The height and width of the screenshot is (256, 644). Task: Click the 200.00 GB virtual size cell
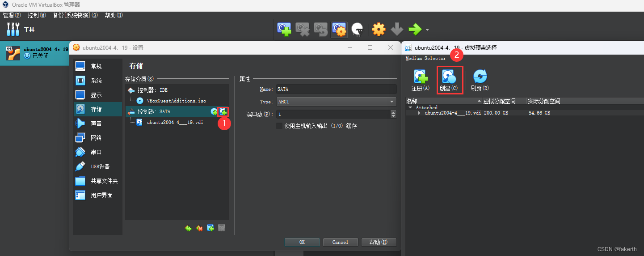pos(496,113)
